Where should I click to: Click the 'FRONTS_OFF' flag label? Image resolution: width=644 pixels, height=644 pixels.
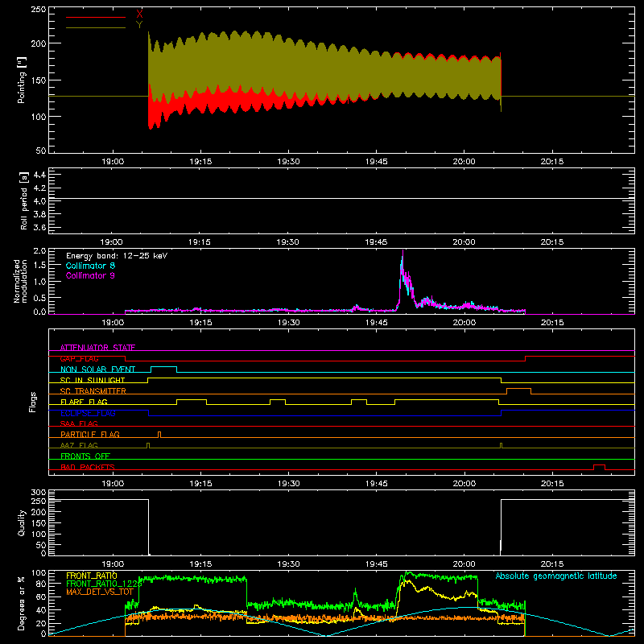point(85,456)
